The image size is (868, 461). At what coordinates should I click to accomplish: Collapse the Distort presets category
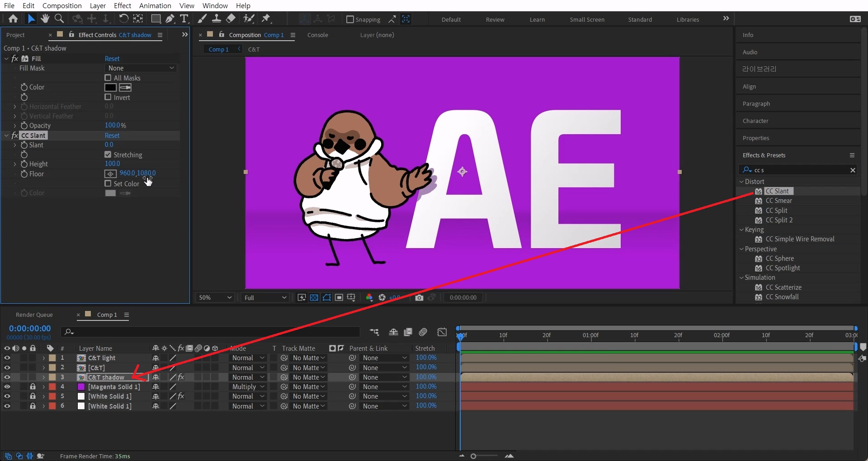[x=741, y=182]
